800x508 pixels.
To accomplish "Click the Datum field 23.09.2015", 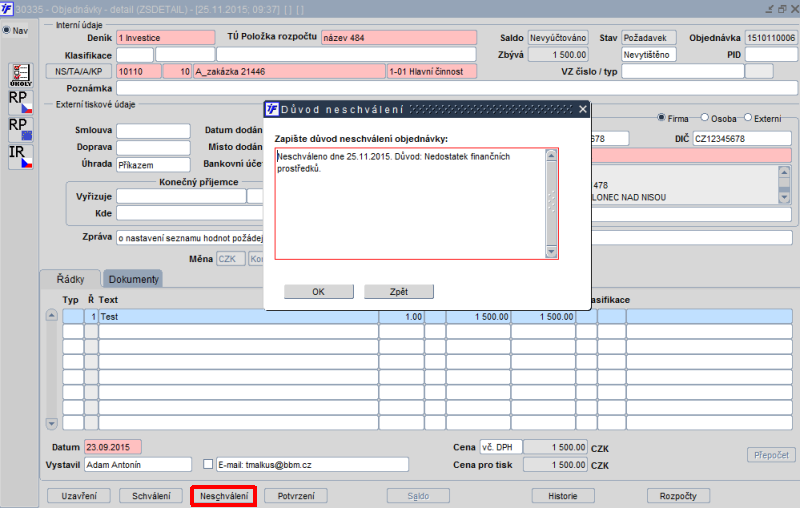I will pyautogui.click(x=113, y=447).
